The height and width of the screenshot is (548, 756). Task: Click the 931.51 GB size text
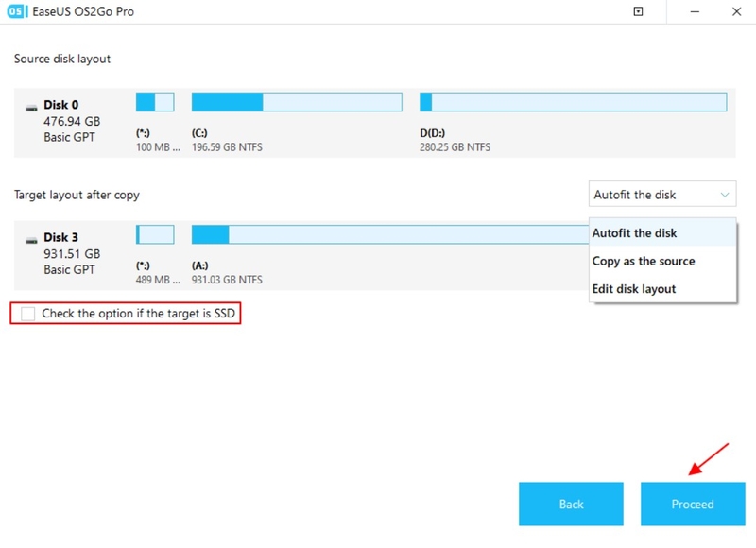(72, 253)
